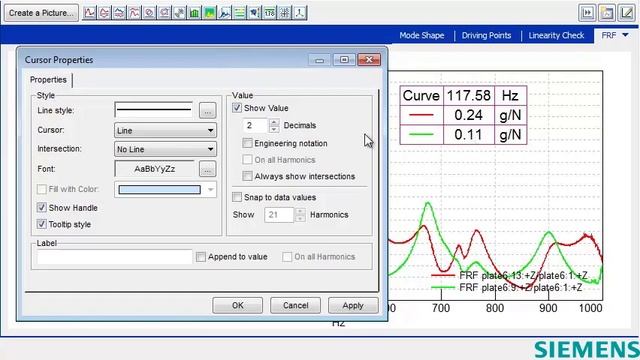Click the Harmonics number field showing 21
Image resolution: width=640 pixels, height=360 pixels.
279,215
